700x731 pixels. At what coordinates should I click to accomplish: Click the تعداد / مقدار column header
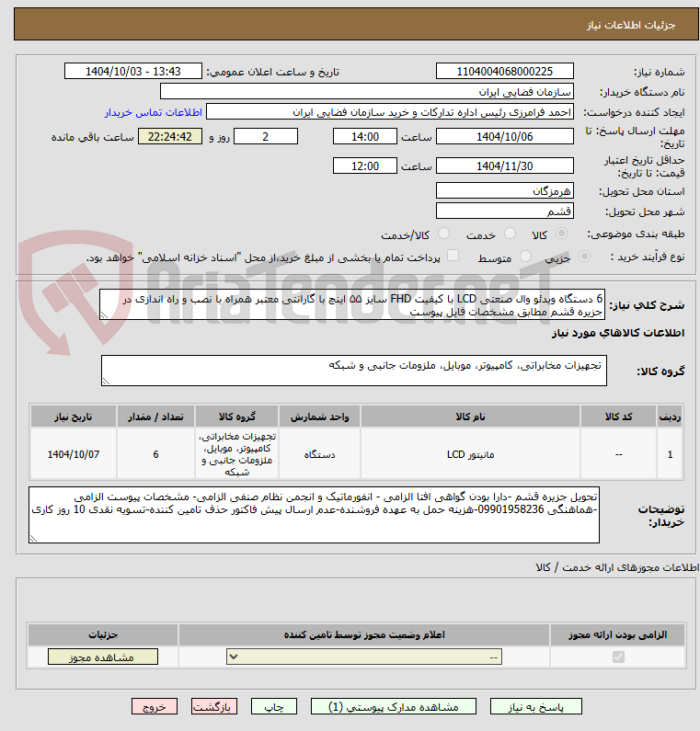pos(155,417)
